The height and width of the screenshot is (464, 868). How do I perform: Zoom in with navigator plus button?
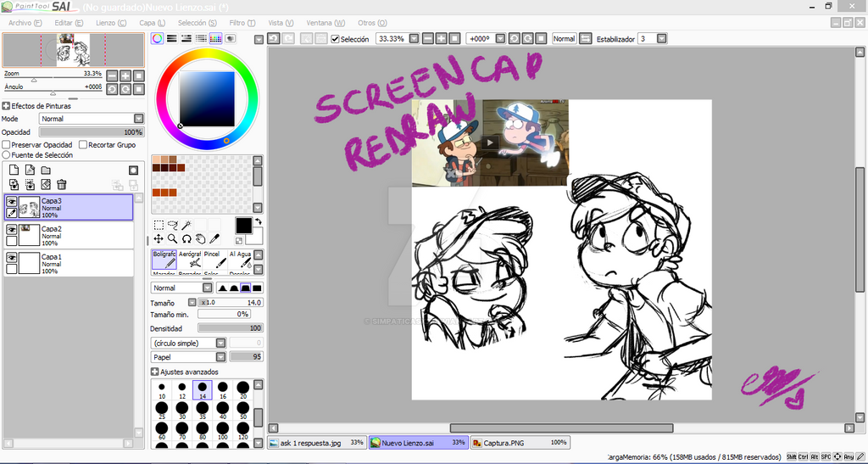(x=125, y=75)
